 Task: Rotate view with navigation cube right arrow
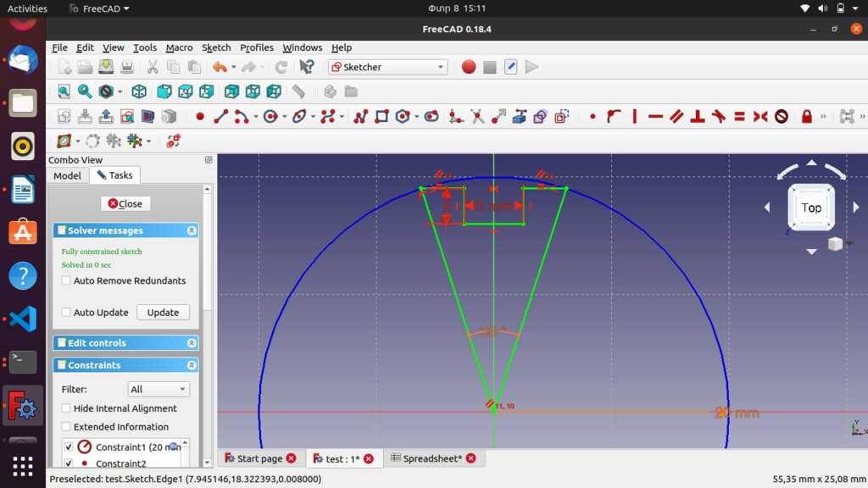click(856, 207)
